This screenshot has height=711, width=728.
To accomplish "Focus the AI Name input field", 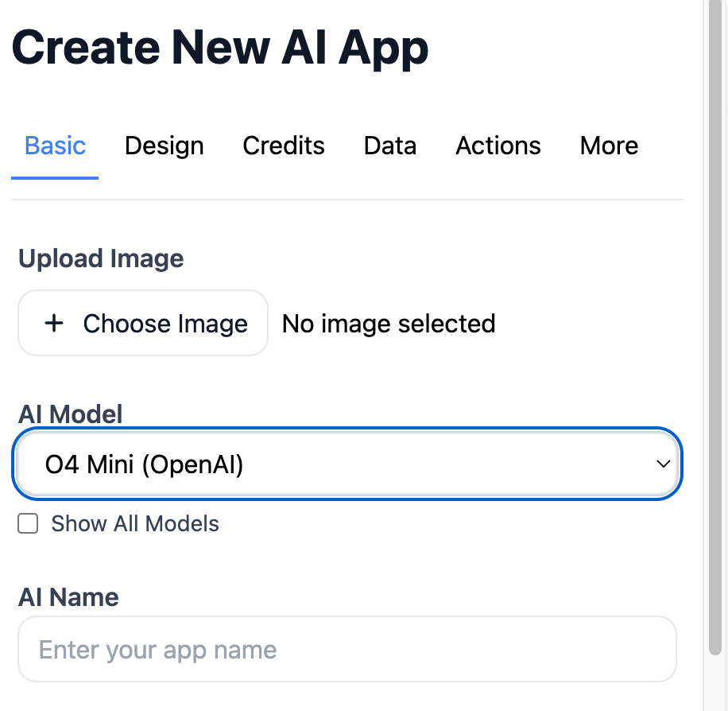I will pyautogui.click(x=347, y=650).
